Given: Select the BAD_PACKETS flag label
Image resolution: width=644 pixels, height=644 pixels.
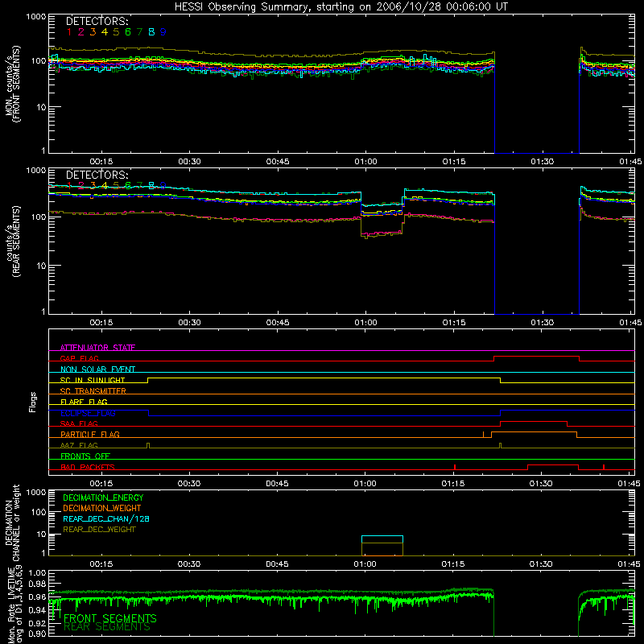Looking at the screenshot, I should (88, 467).
